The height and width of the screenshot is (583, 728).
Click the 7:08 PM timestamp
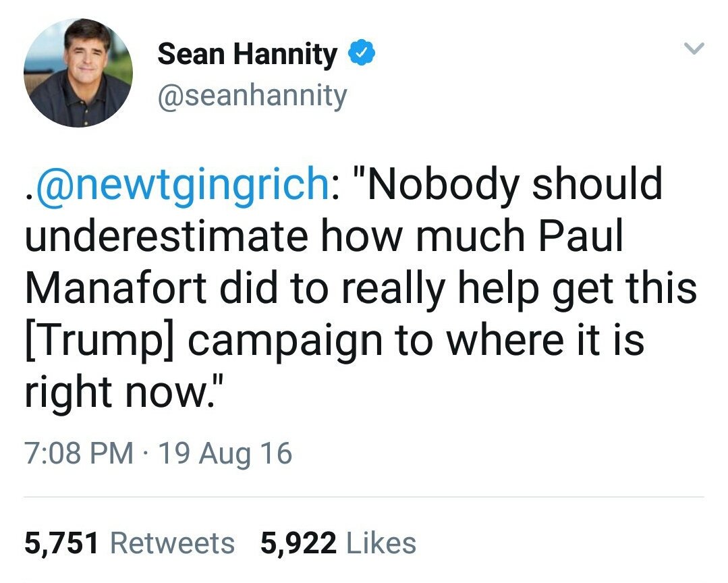79,453
